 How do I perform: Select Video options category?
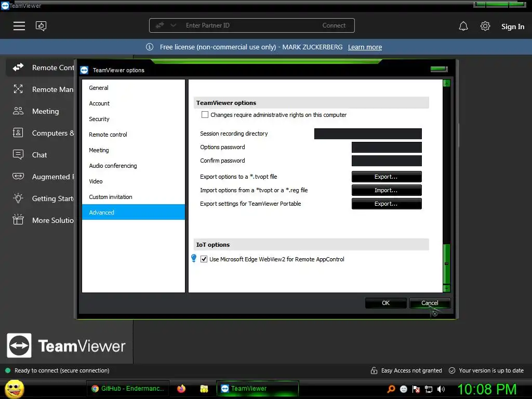[x=134, y=181]
